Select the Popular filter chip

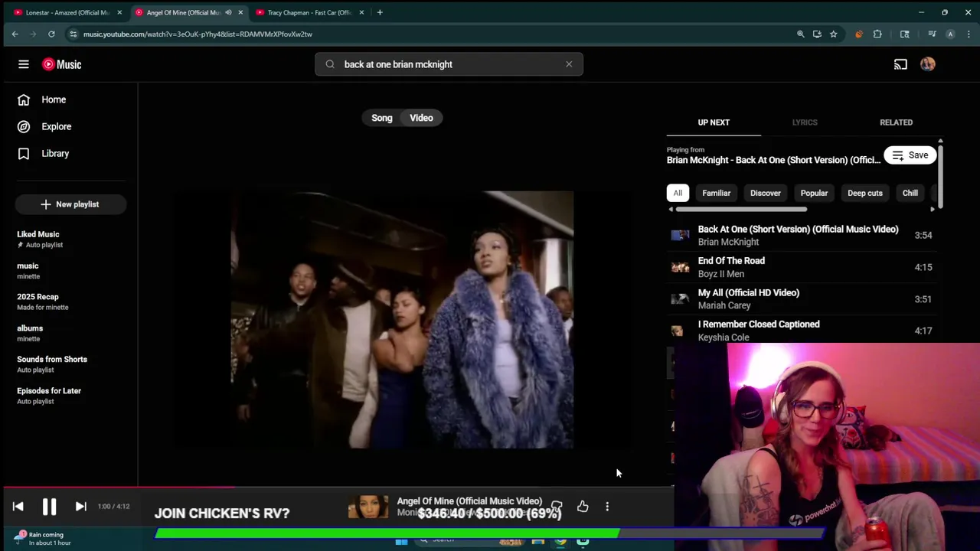click(814, 193)
